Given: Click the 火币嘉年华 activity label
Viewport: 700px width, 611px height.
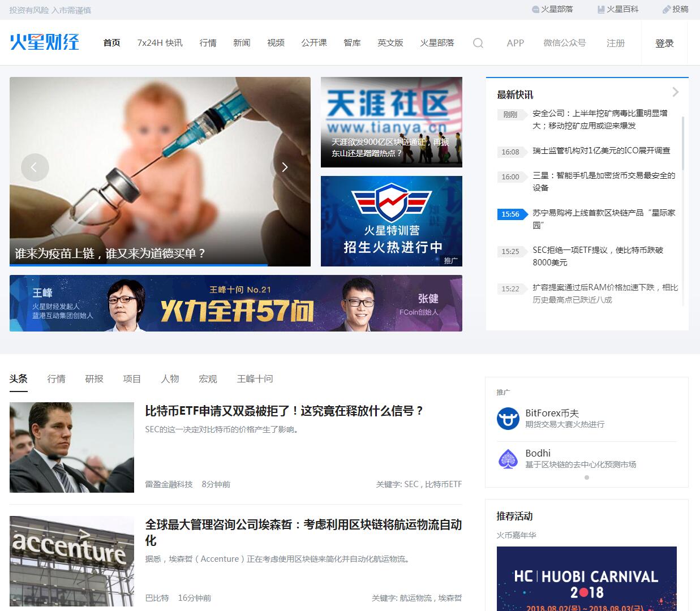Looking at the screenshot, I should tap(516, 535).
